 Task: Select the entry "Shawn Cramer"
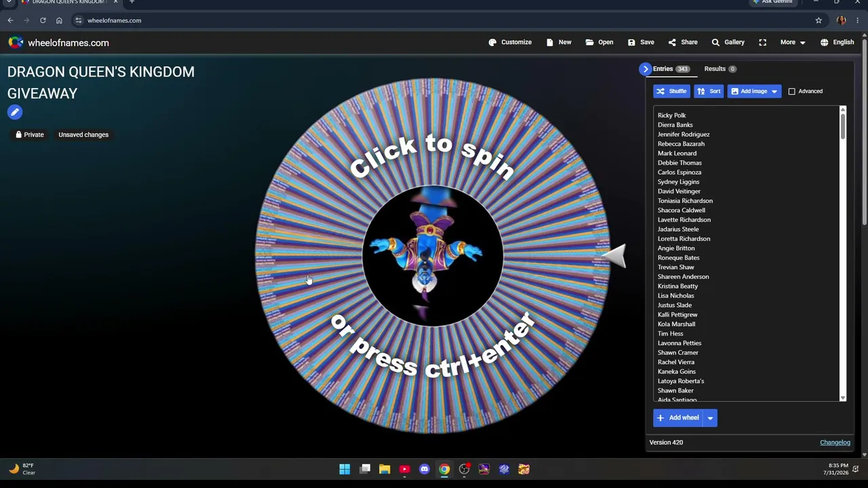(x=677, y=352)
